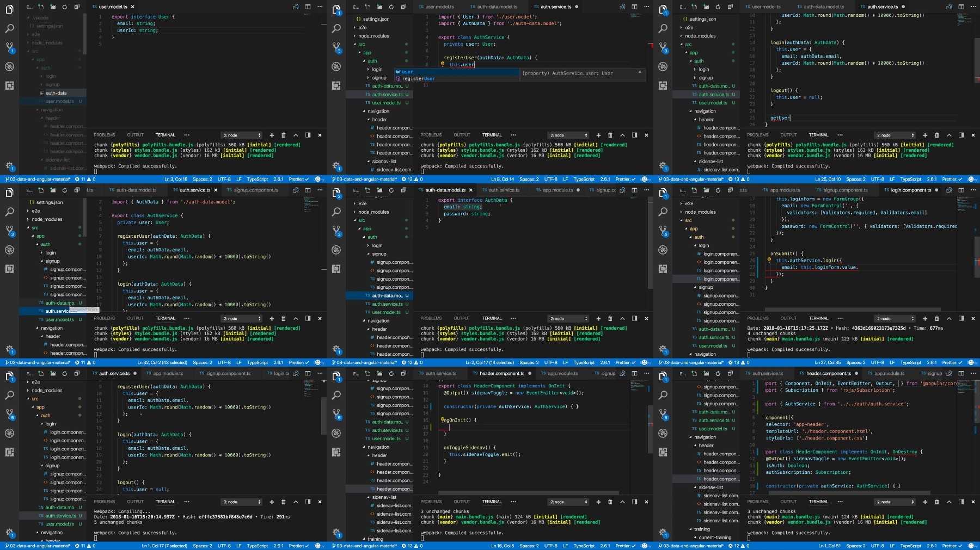Open Extensions view in Ln 2, Col 17 window
Screen dimensions: 980x550
click(336, 269)
